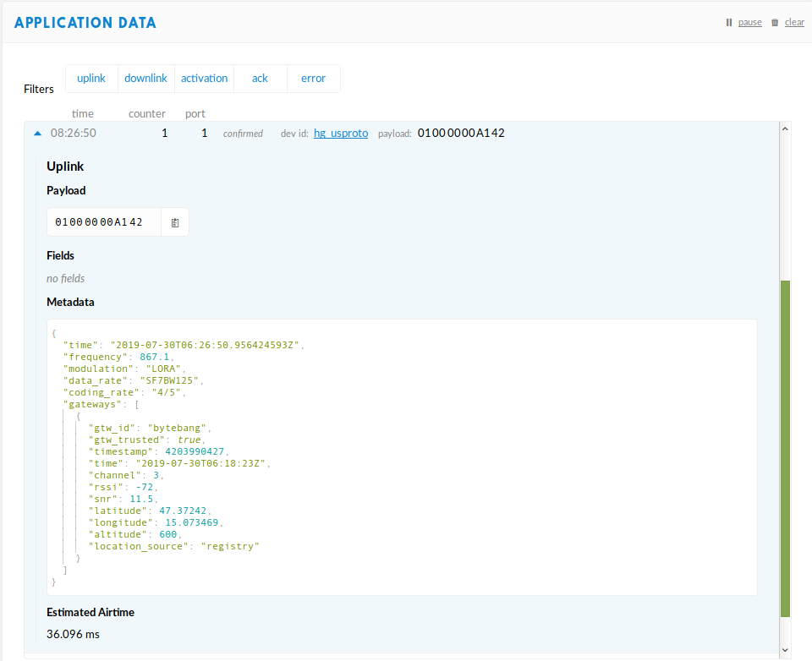Viewport: 812px width, 661px height.
Task: Click the payload value in the row header
Action: (461, 133)
